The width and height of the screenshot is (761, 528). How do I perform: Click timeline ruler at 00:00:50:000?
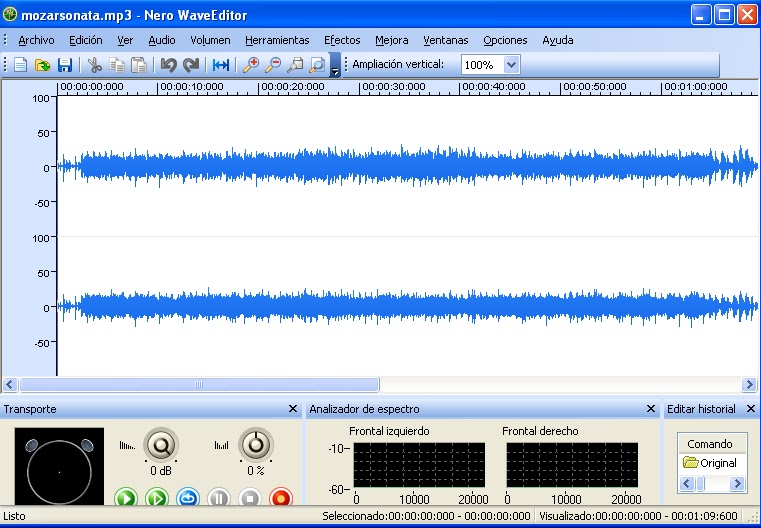[595, 87]
